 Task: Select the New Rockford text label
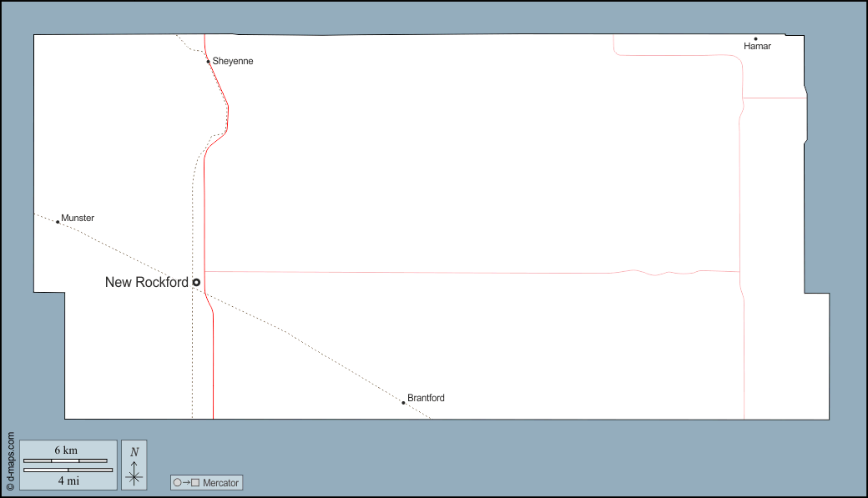tap(146, 283)
